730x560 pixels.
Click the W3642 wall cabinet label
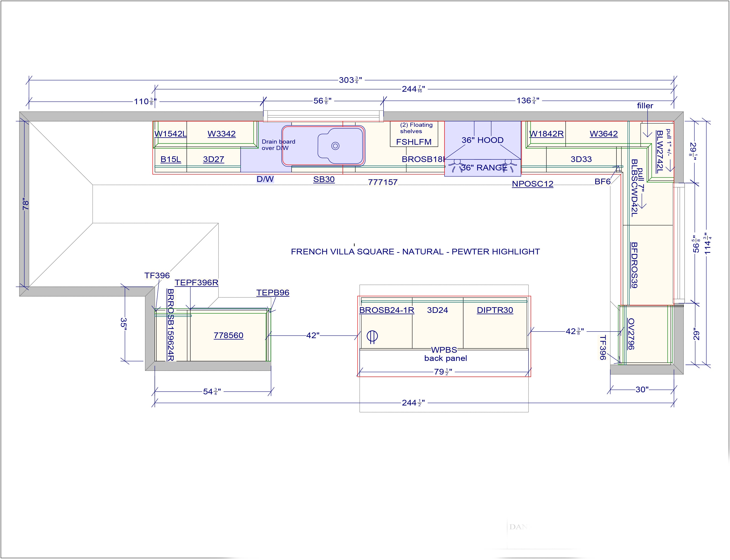(604, 134)
